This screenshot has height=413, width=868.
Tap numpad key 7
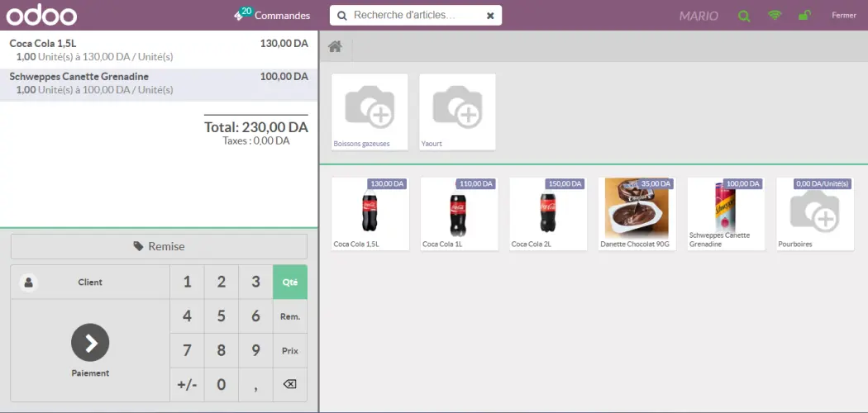click(187, 350)
